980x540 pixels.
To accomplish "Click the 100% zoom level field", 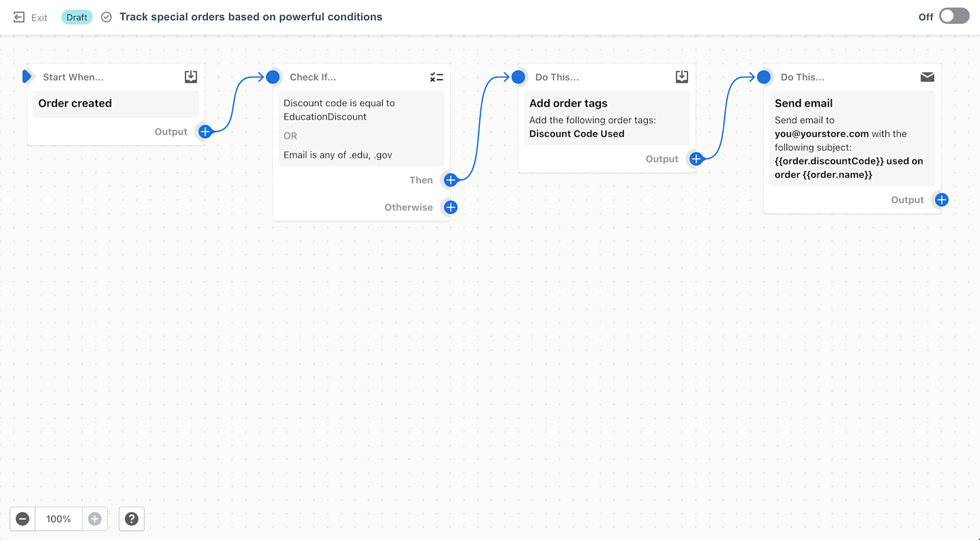I will pos(58,519).
